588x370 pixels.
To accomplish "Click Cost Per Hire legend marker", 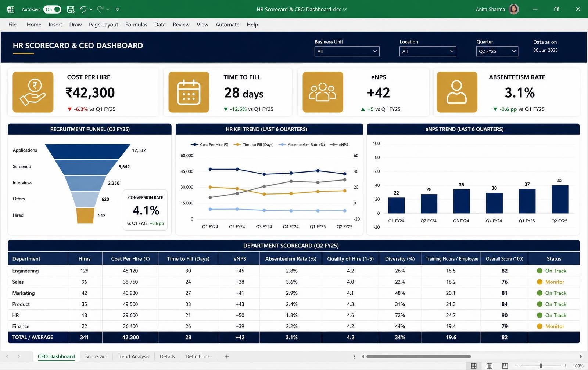I will 194,145.
